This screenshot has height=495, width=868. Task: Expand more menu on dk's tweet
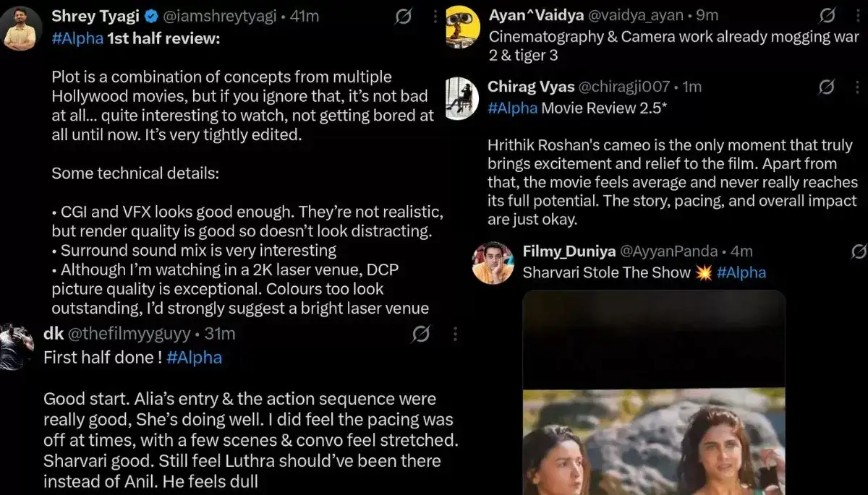pos(455,334)
